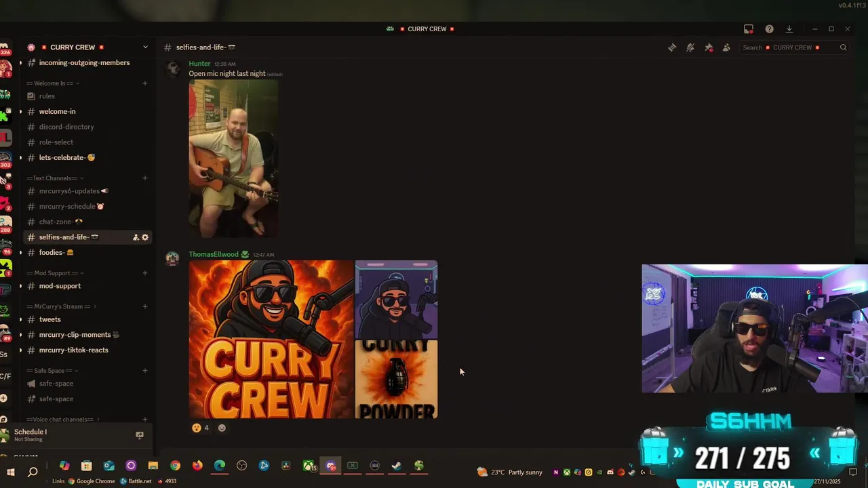
Task: Open Hunter's guitar photo attachment
Action: [x=233, y=159]
